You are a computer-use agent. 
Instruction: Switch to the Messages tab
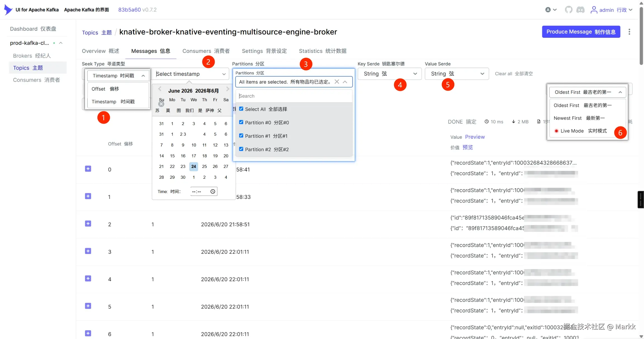pos(151,51)
